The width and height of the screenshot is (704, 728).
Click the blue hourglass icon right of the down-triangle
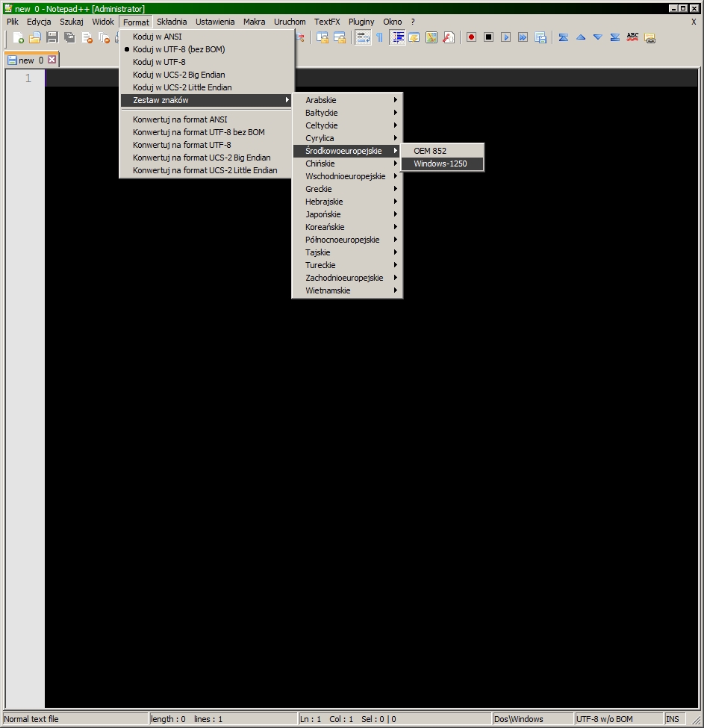point(615,37)
